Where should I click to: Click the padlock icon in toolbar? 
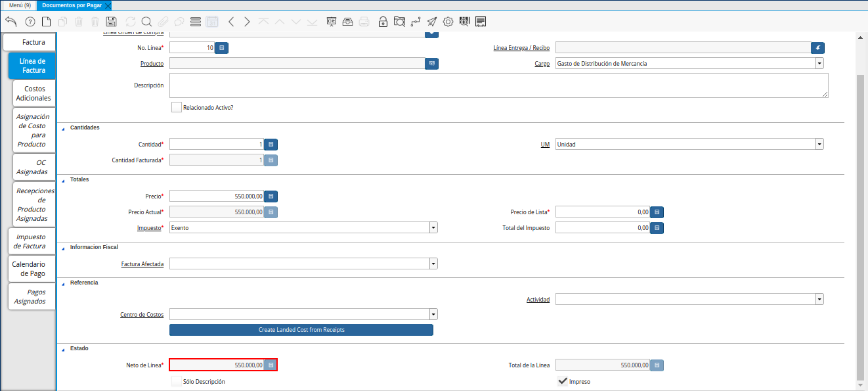click(x=383, y=22)
